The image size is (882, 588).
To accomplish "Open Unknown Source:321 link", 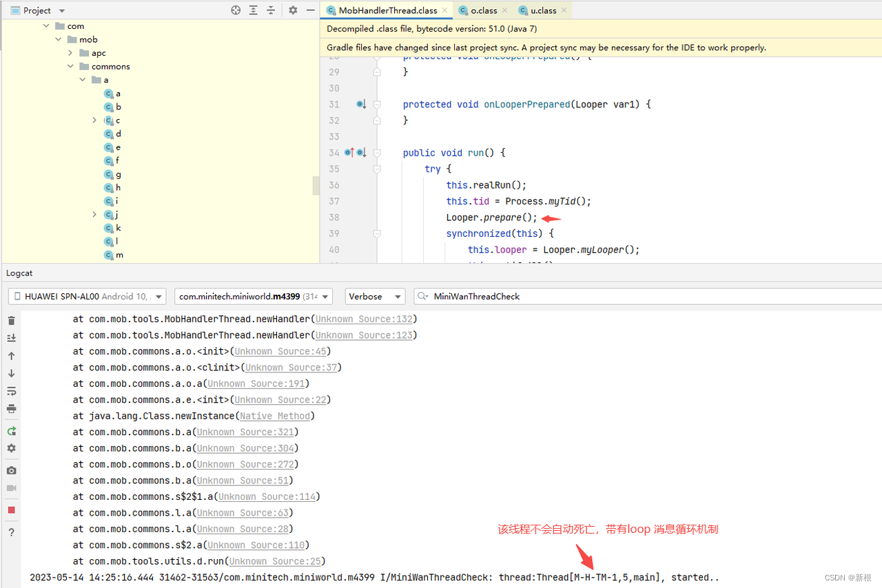I will coord(245,432).
